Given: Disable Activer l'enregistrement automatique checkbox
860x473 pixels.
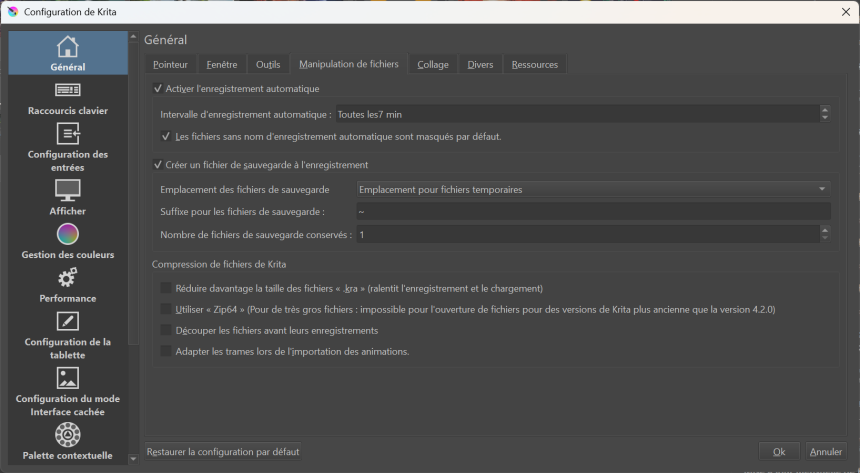Looking at the screenshot, I should point(158,89).
